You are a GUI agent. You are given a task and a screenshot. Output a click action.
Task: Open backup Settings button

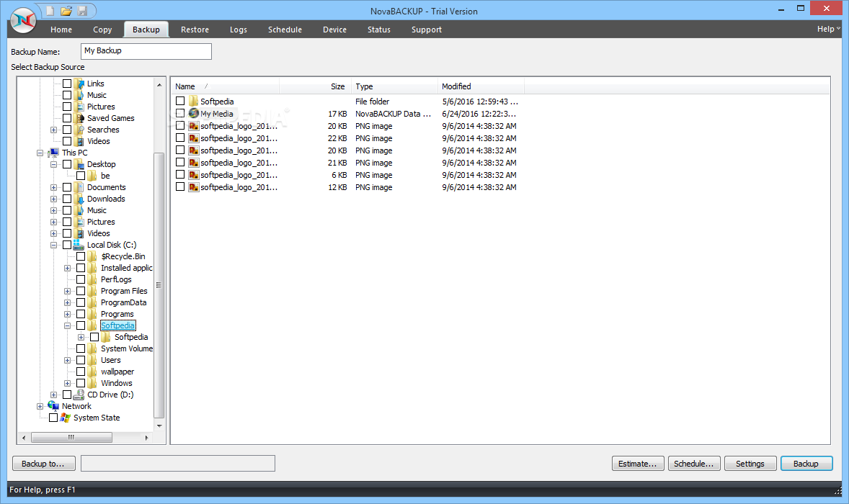tap(750, 464)
